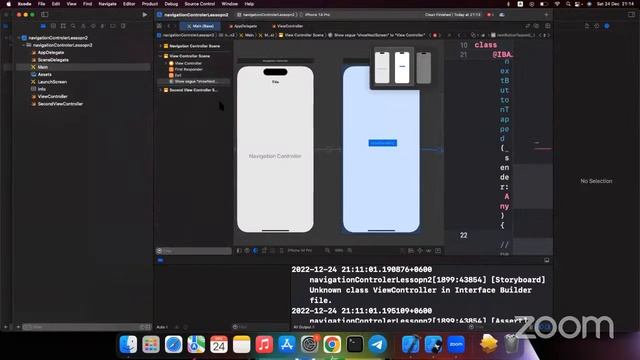Screen dimensions: 640x360
Task: Switch to Main (Base) editor tab
Action: (200, 26)
